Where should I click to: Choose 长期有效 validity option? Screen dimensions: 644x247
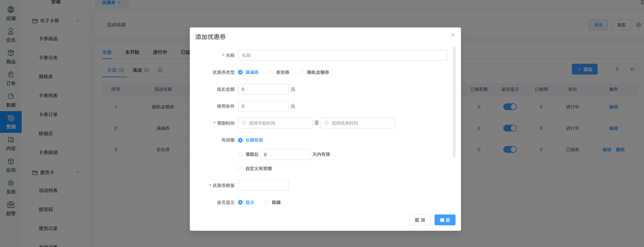click(250, 140)
